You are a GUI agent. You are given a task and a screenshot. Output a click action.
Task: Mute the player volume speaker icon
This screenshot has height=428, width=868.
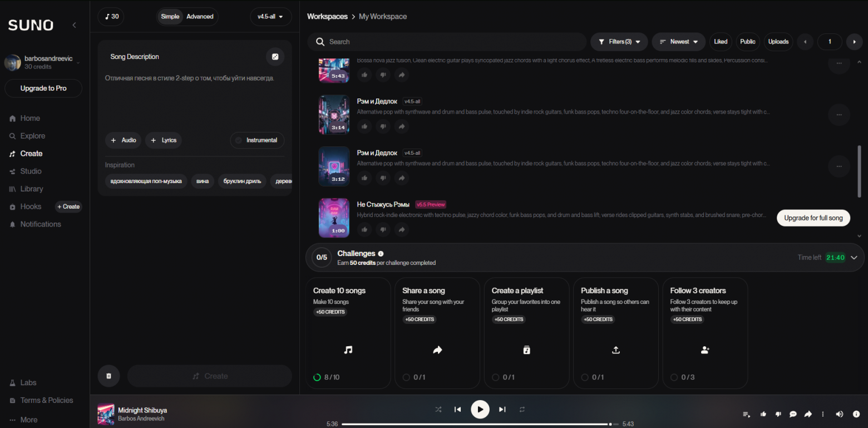click(840, 414)
